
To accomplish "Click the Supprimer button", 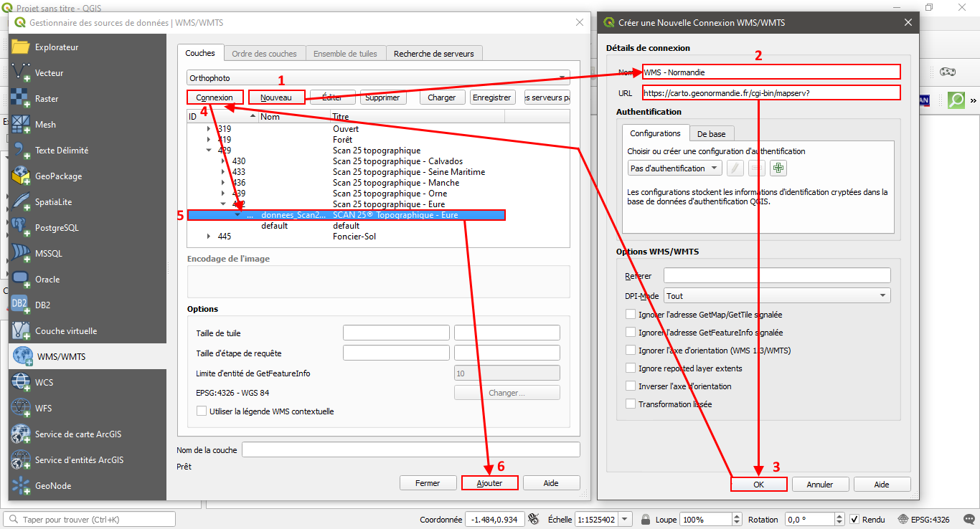I will point(382,97).
